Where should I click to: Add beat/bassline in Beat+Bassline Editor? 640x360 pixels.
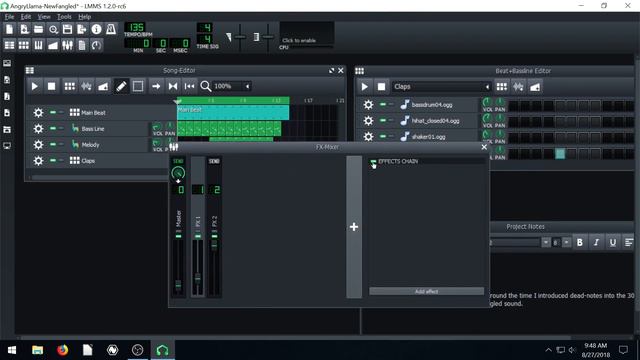coord(502,87)
